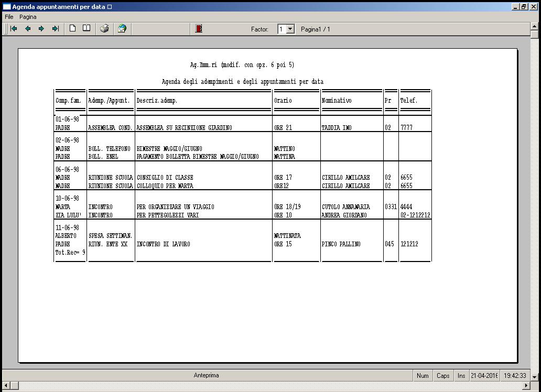The image size is (541, 392).
Task: Go to the next page
Action: (x=41, y=29)
